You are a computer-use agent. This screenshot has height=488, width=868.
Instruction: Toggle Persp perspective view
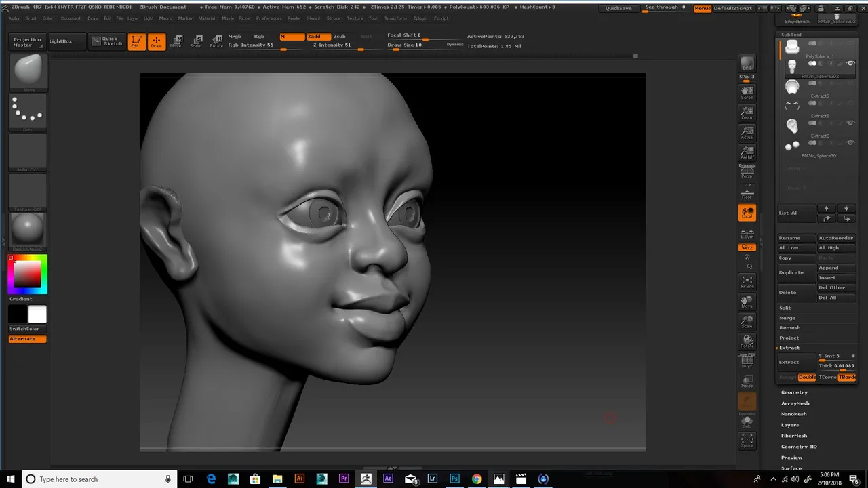click(x=747, y=171)
